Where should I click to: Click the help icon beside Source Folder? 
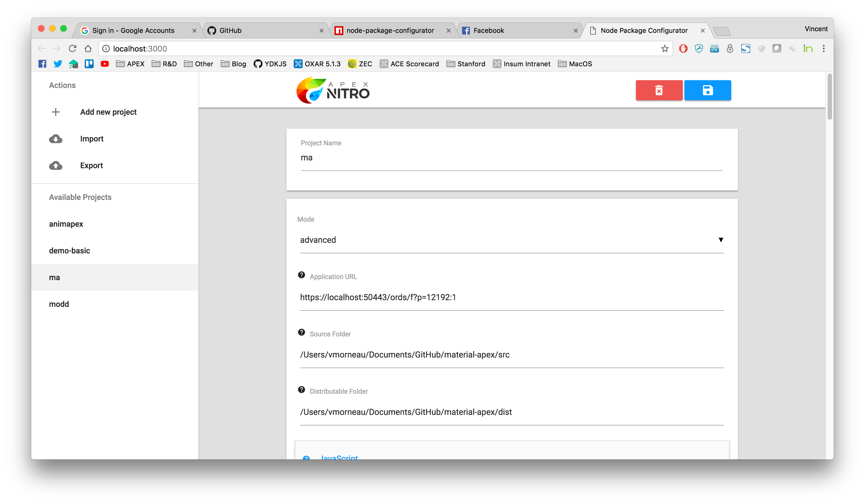(301, 332)
